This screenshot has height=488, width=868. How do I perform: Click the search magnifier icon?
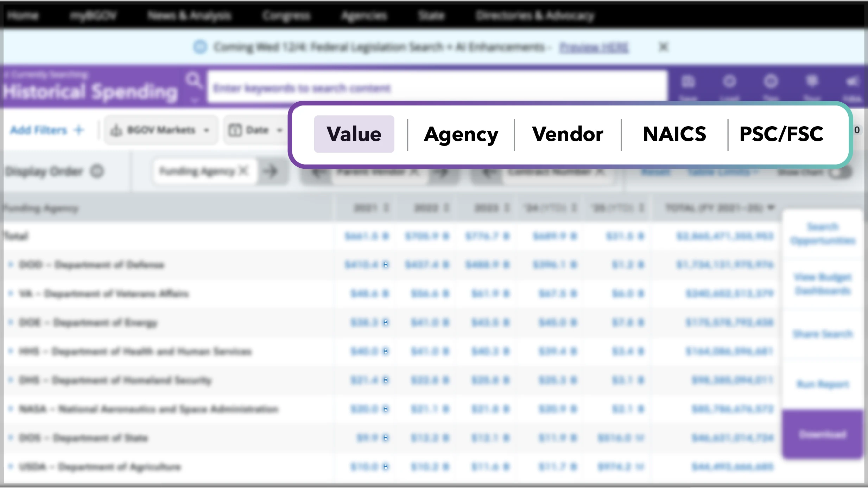(x=194, y=81)
